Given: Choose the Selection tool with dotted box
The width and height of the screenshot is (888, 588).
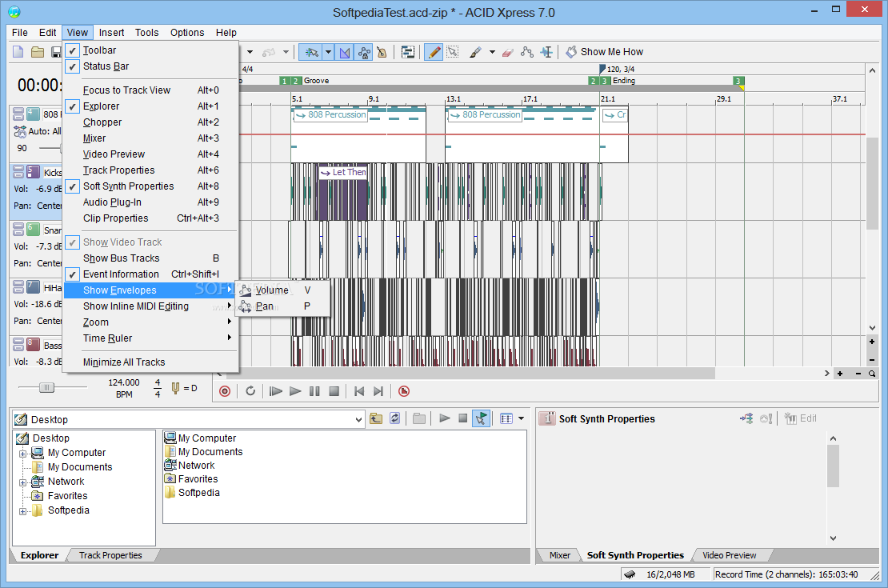Looking at the screenshot, I should tap(453, 53).
